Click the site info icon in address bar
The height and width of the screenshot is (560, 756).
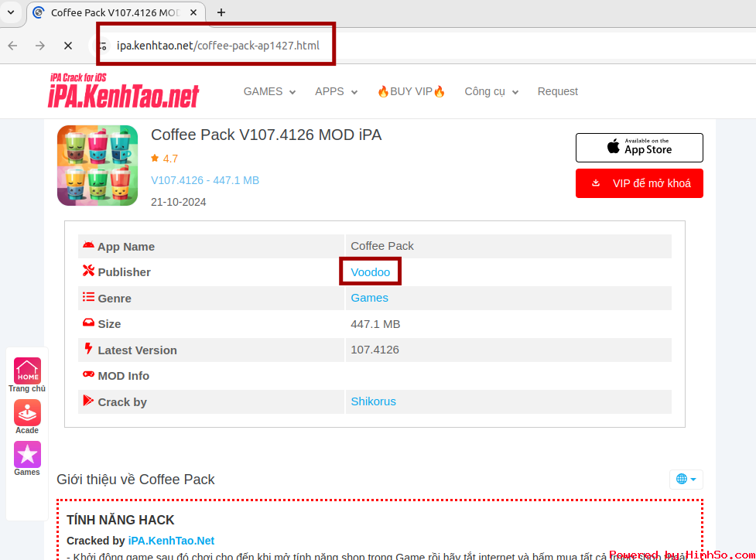[x=102, y=46]
